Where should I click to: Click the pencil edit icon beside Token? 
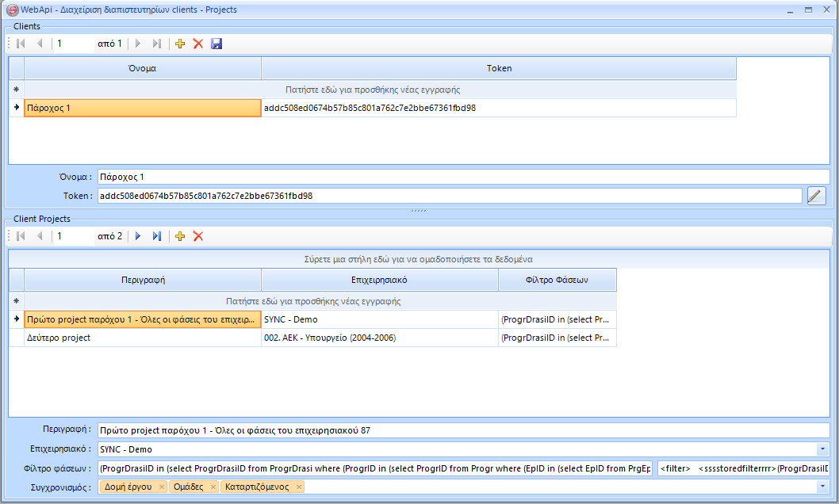click(816, 196)
